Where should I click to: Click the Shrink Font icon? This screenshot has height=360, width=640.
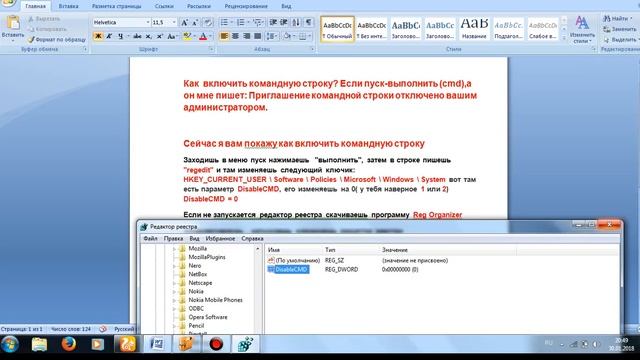click(196, 22)
